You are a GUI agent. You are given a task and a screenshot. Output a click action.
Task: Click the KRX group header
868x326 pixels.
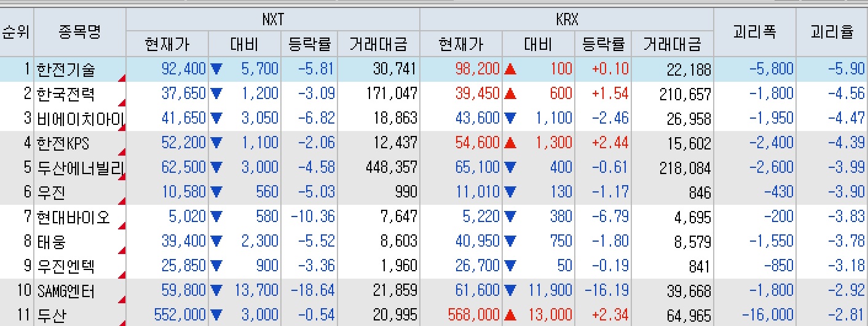click(x=567, y=20)
